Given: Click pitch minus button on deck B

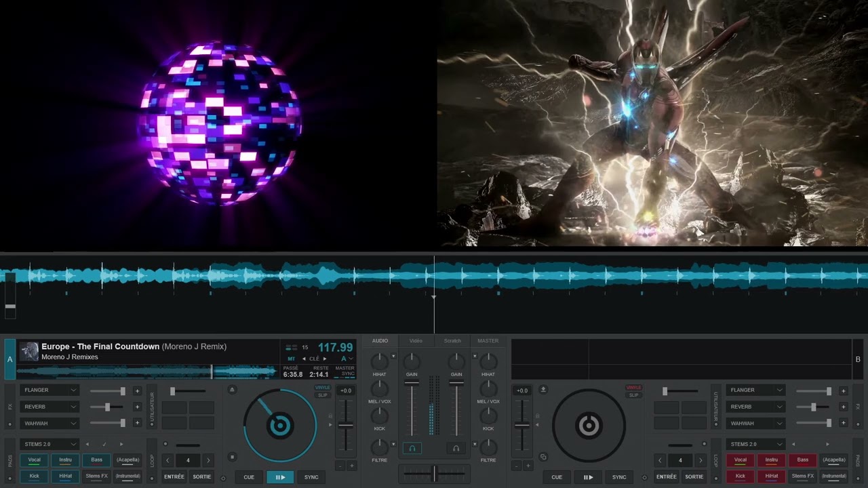Looking at the screenshot, I should click(517, 466).
